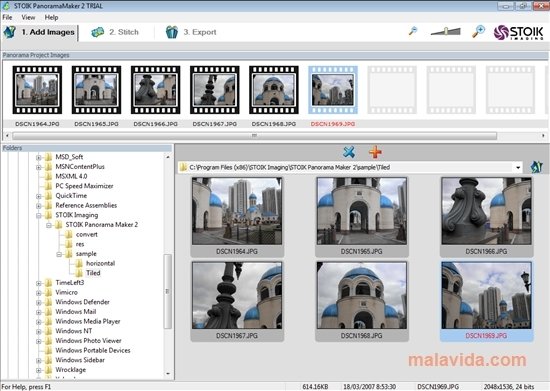Collapse the STOIK Imaging folder node
Viewport: 550px width, 391px height.
[39, 215]
